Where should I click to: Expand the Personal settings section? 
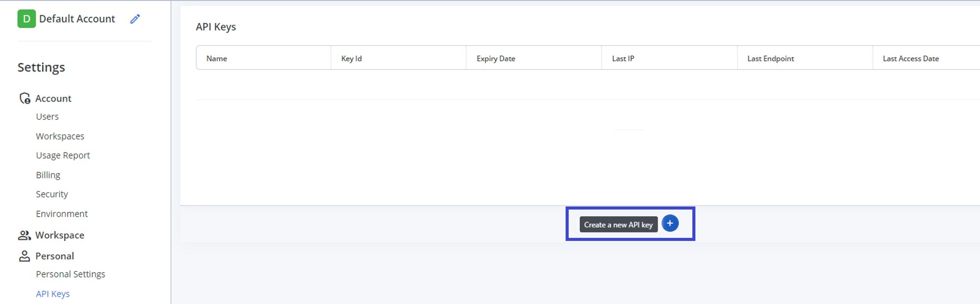(54, 256)
